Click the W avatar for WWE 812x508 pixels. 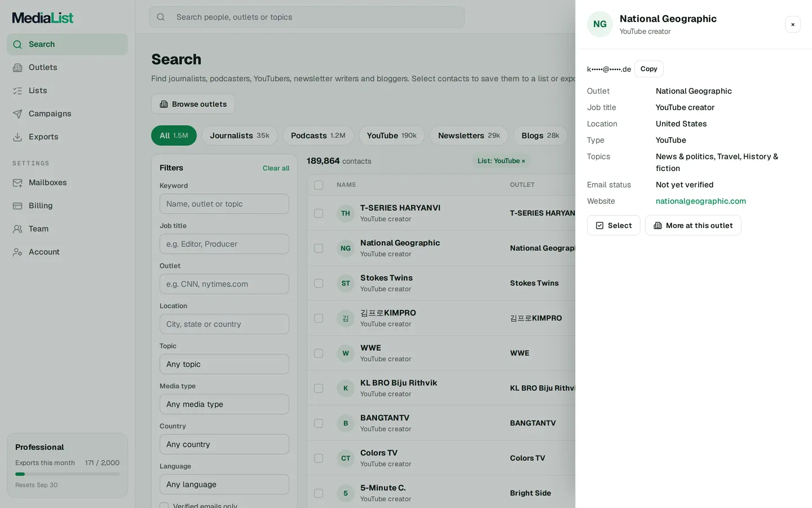point(346,353)
